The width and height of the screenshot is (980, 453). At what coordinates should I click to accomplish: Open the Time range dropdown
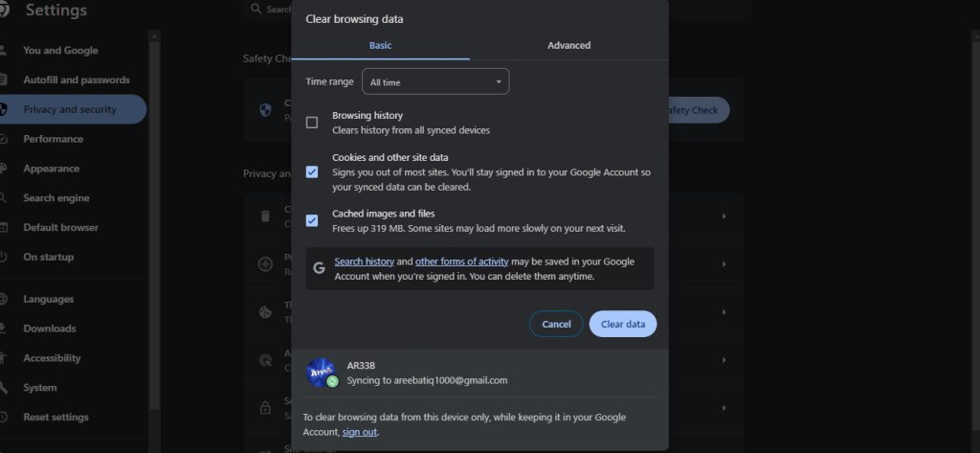[435, 82]
